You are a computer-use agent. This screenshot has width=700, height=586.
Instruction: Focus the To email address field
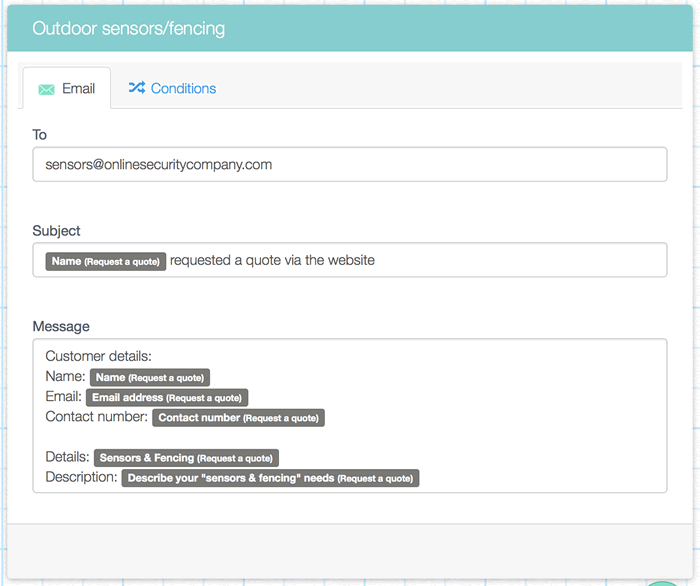pos(349,164)
